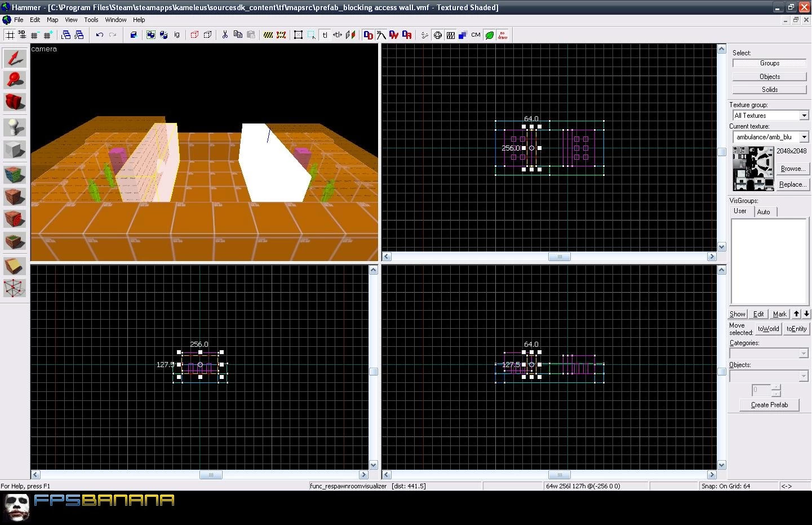Activate the Clipping tool

(15, 266)
